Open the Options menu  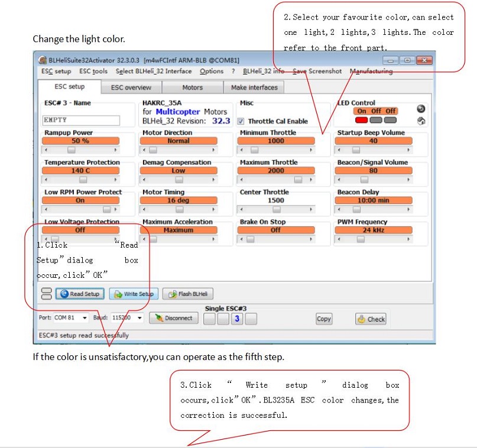[x=212, y=71]
